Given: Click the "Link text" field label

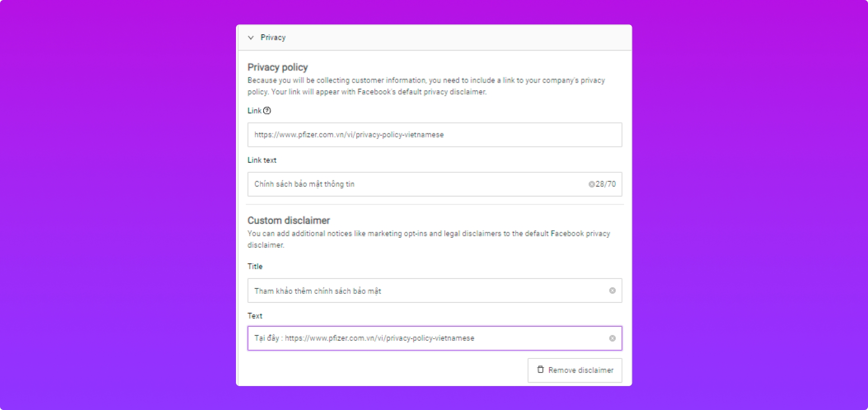Looking at the screenshot, I should click(x=262, y=160).
